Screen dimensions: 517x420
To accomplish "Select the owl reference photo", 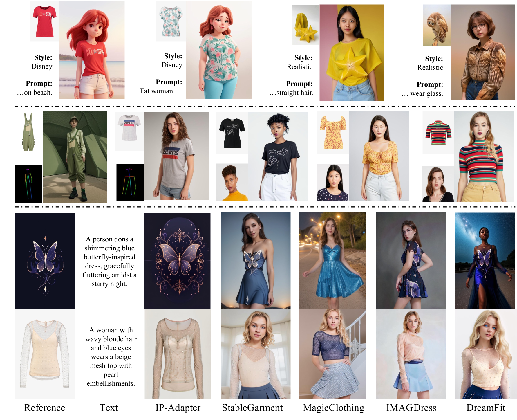I will [437, 25].
